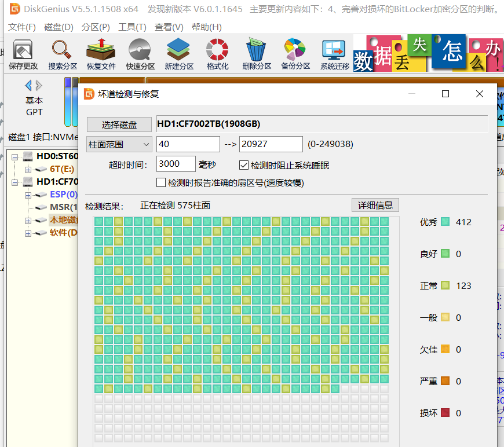
Task: Click the HD1:CF7002TB(1908GB) disk name field
Action: pos(322,124)
